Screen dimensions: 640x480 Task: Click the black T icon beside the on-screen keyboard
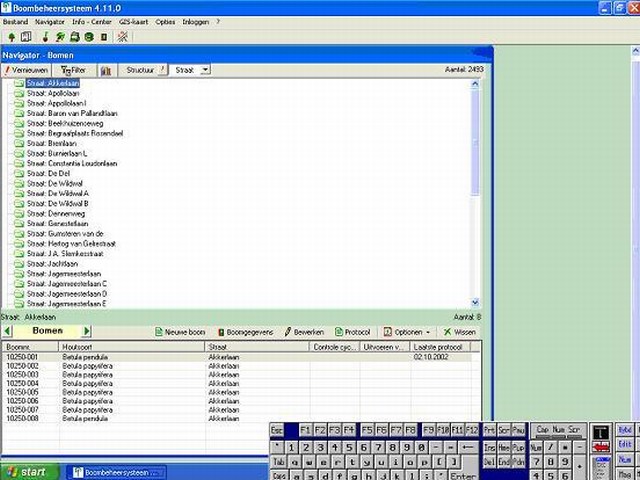pos(601,433)
